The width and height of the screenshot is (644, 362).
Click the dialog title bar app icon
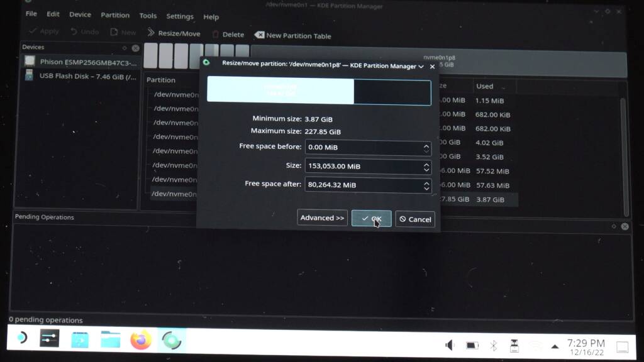click(206, 62)
